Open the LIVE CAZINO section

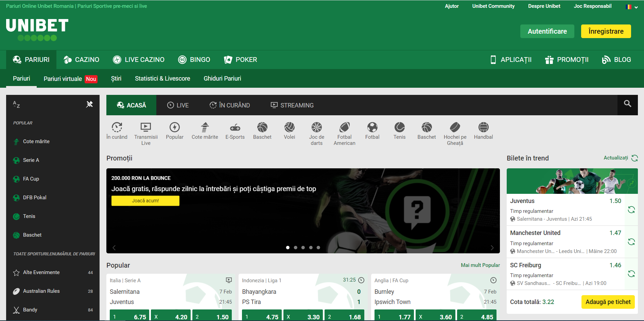(x=139, y=60)
